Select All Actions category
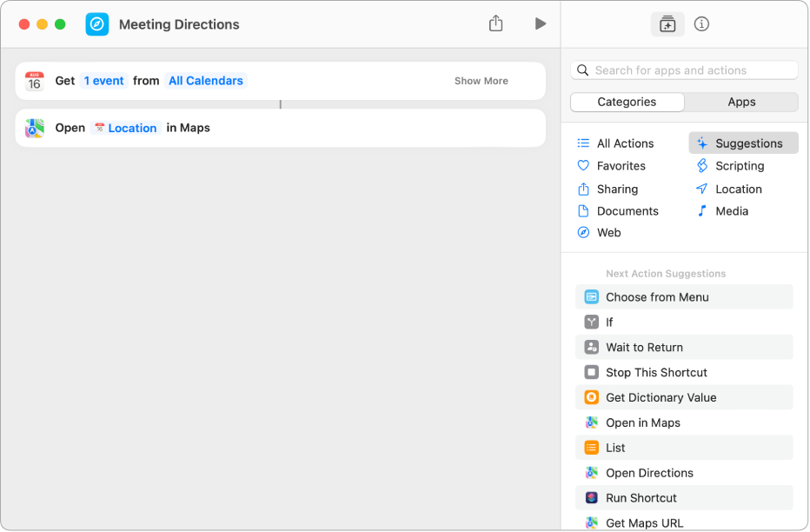This screenshot has height=532, width=810. (x=625, y=143)
